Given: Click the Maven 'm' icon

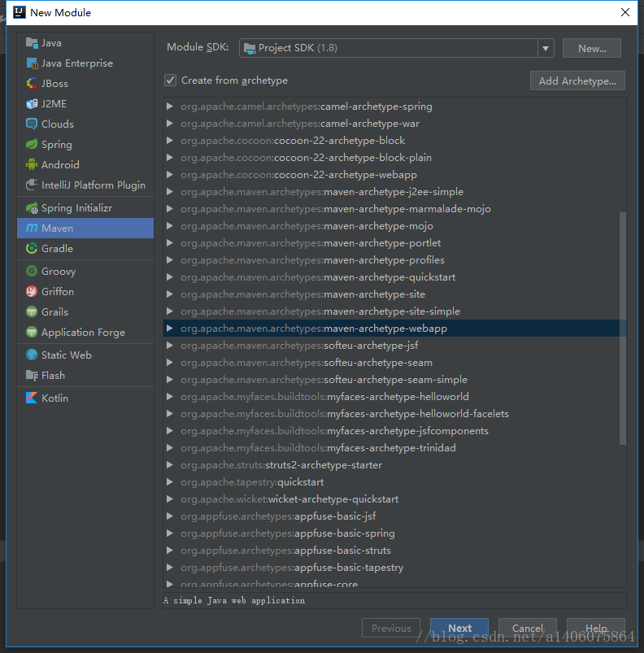Looking at the screenshot, I should click(32, 229).
